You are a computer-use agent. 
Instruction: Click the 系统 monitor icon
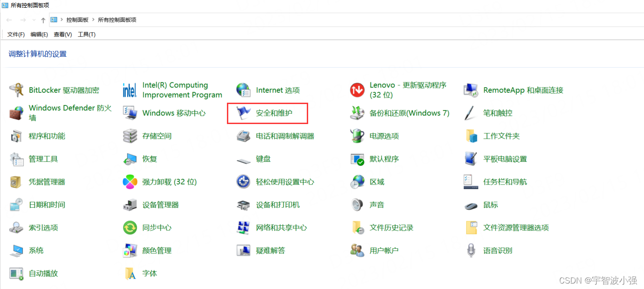tap(17, 250)
